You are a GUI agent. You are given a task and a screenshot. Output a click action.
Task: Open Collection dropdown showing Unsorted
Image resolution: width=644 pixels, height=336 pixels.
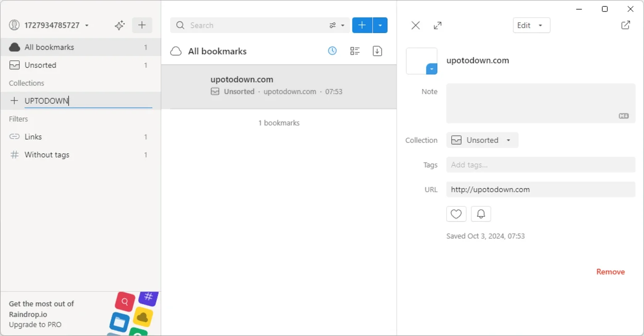[482, 140]
